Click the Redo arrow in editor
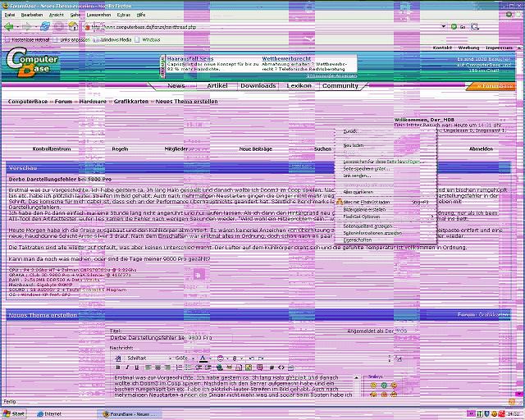This screenshot has width=525, height=420. click(261, 358)
